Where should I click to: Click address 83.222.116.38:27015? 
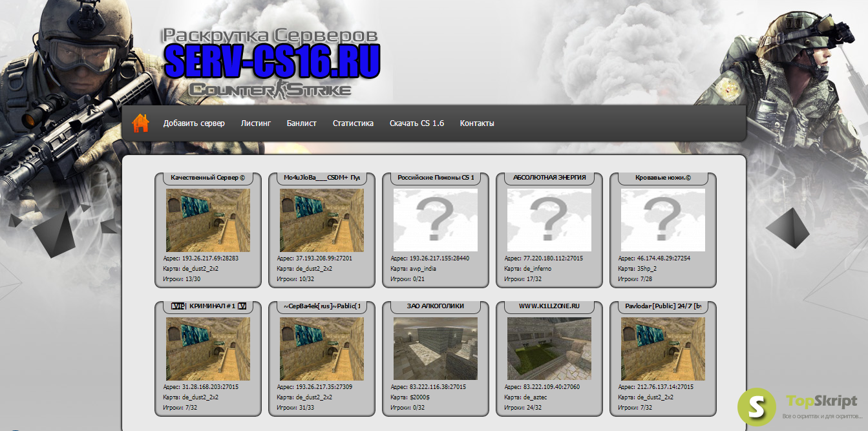coord(438,387)
